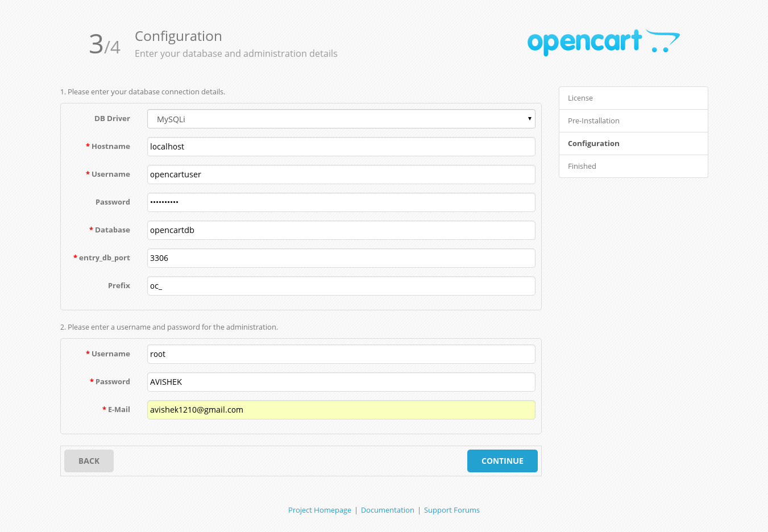Click the BACK button
This screenshot has height=532, width=768.
coord(89,461)
